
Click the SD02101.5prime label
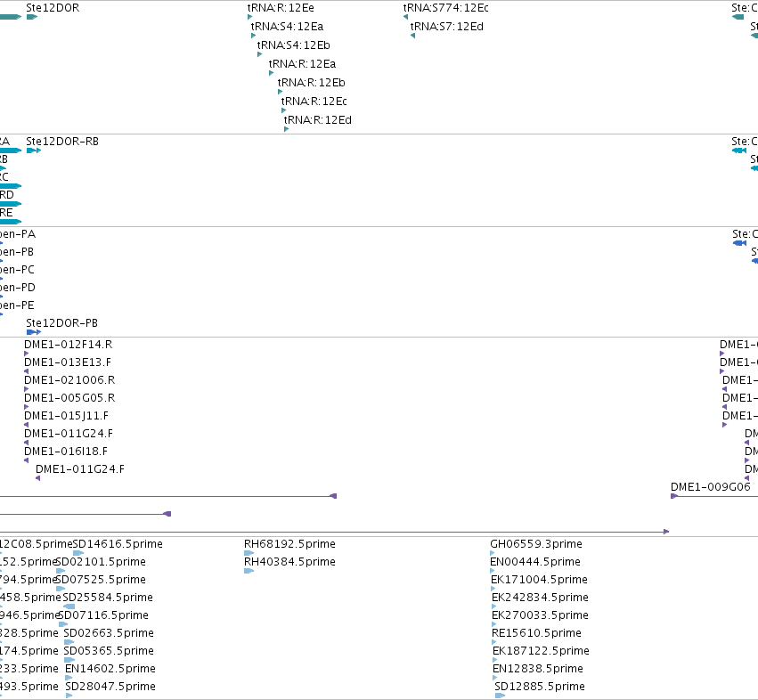coord(101,562)
